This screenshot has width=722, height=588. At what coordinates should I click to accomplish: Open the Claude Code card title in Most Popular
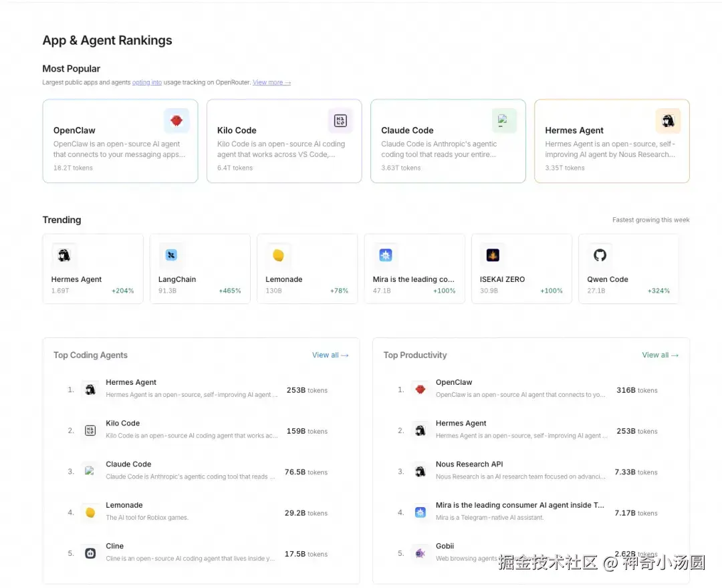(x=407, y=130)
